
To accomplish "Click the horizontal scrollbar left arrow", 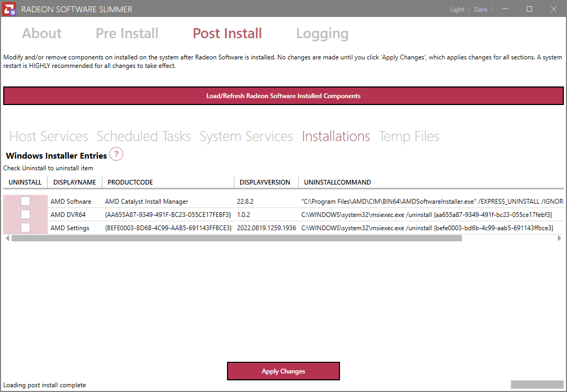I will click(7, 238).
